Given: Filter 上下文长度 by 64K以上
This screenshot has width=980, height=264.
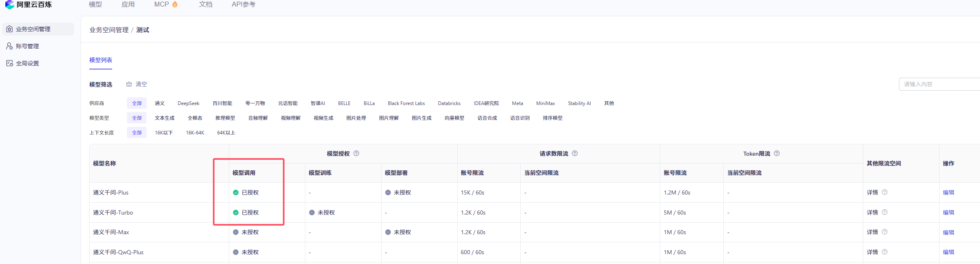Looking at the screenshot, I should [x=226, y=133].
